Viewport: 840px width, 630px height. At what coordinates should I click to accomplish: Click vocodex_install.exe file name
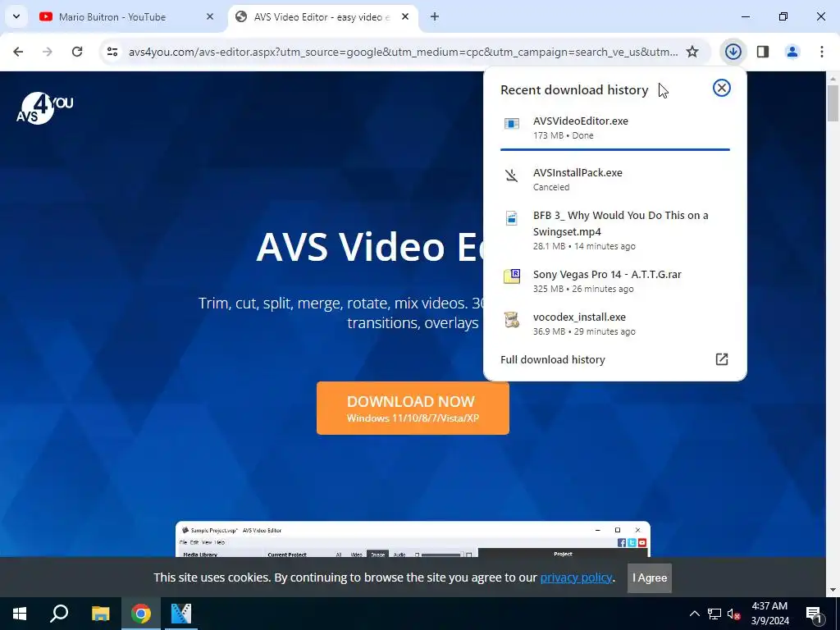click(579, 317)
